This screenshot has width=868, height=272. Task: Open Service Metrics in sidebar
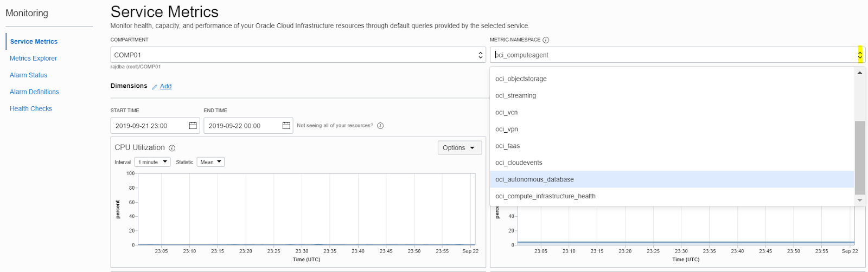34,42
